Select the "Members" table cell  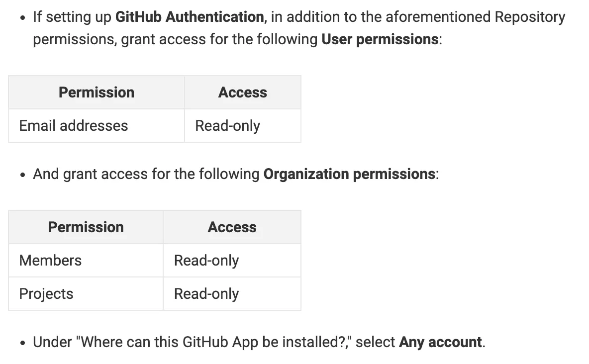click(x=50, y=261)
